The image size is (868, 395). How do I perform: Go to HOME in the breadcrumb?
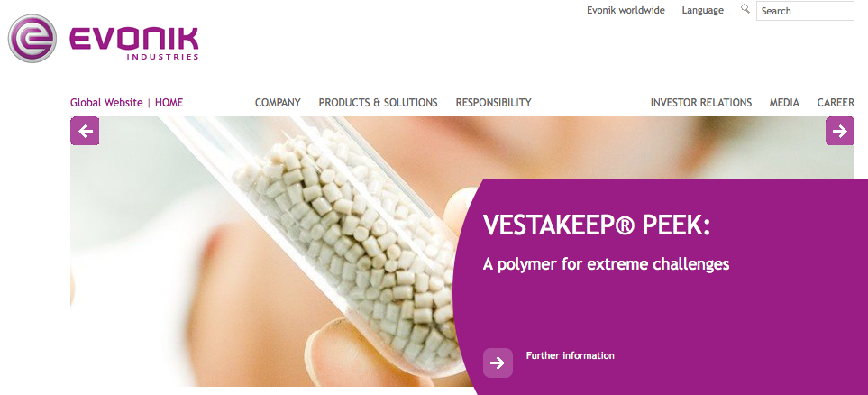[169, 103]
